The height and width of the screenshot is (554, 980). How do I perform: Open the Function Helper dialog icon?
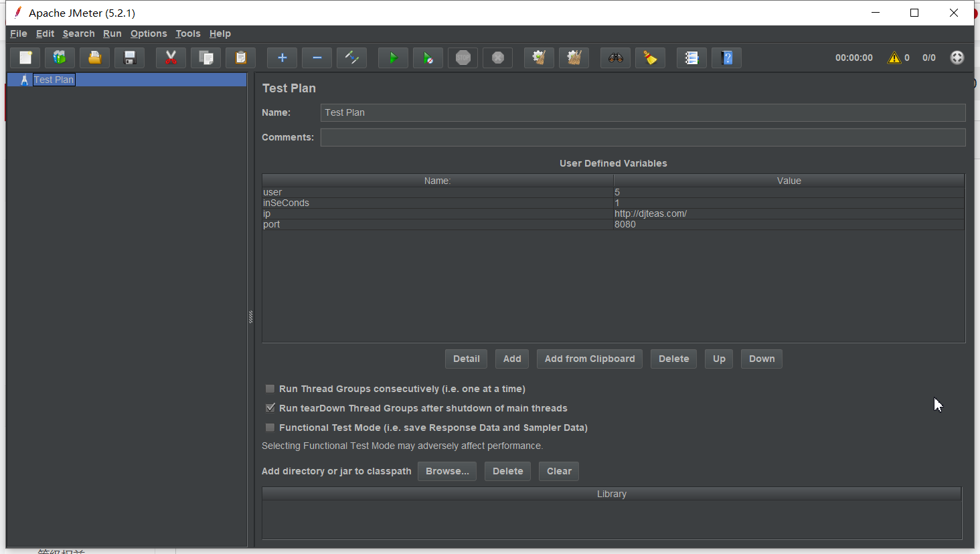click(x=692, y=58)
